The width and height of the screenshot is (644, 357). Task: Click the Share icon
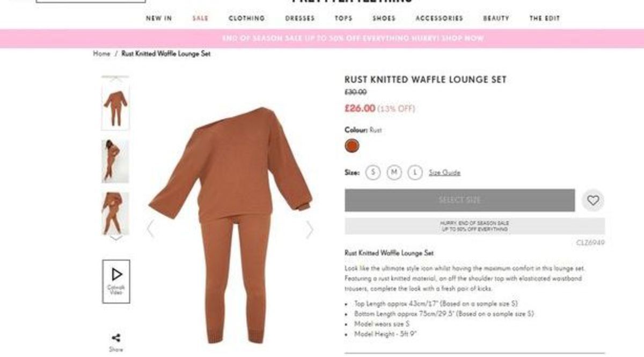pos(116,338)
